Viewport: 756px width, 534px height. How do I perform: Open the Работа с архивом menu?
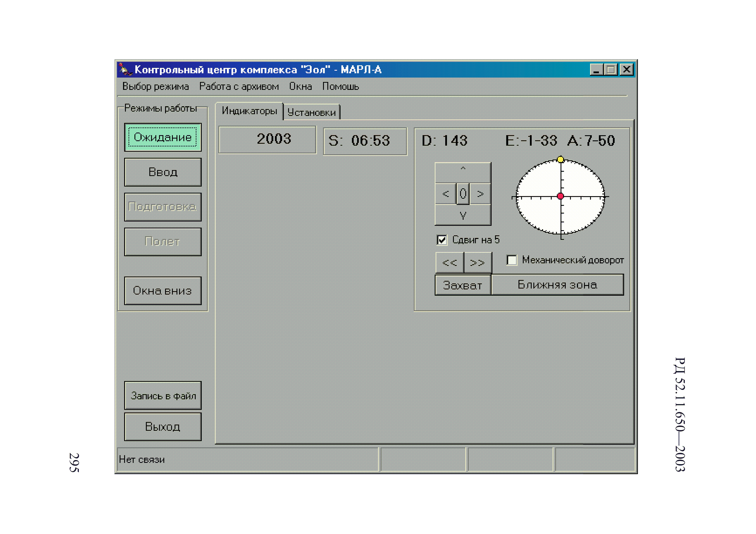pos(239,87)
